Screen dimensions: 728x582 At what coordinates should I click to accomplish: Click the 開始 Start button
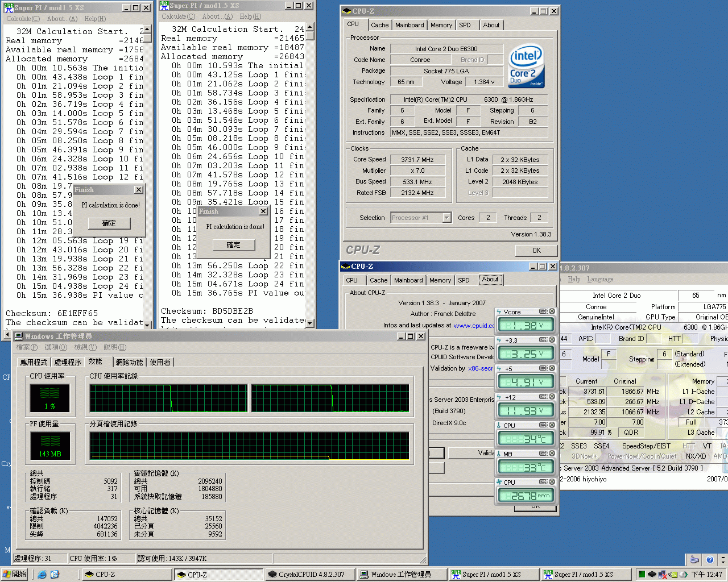pyautogui.click(x=15, y=575)
